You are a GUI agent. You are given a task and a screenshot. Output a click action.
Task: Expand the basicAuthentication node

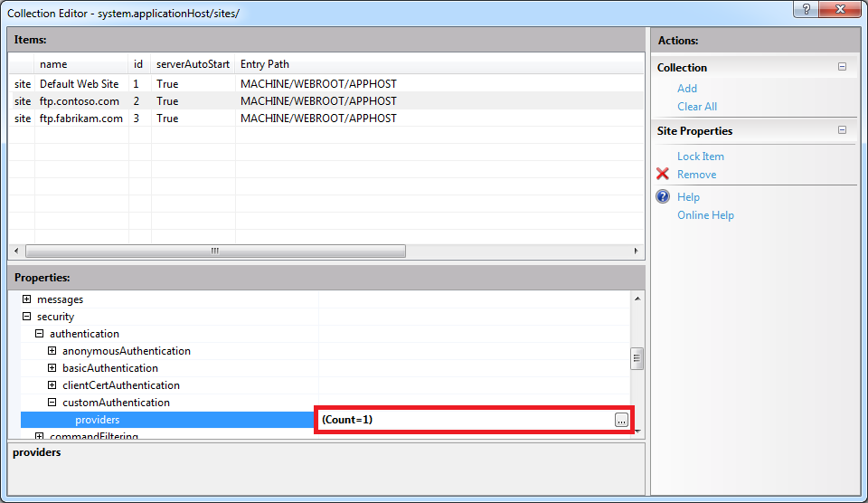tap(52, 368)
